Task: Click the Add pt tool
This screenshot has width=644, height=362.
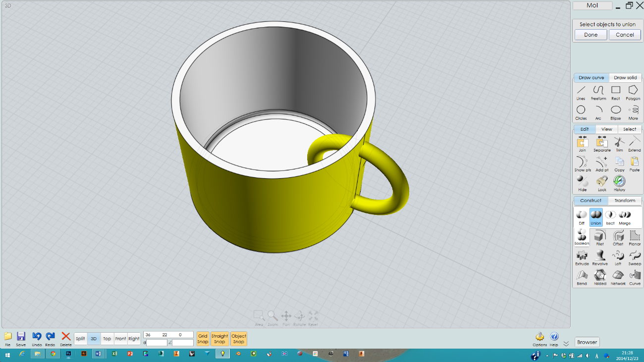Action: (602, 163)
